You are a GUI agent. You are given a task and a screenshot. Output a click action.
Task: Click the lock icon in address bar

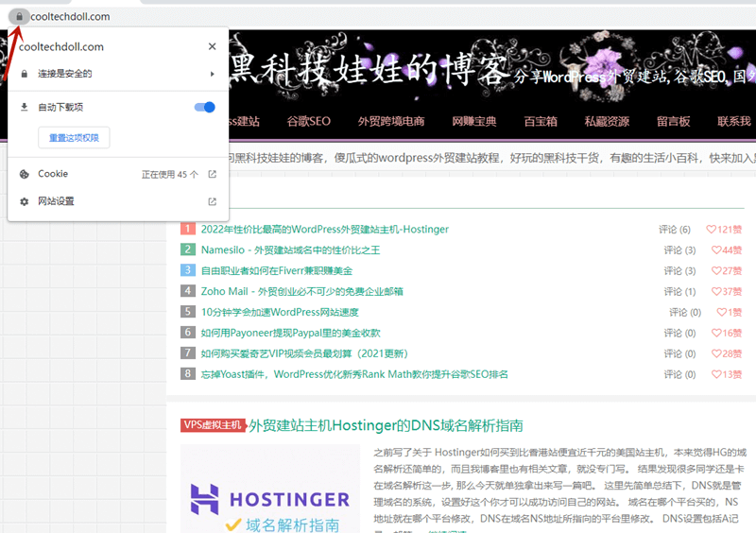pos(19,17)
